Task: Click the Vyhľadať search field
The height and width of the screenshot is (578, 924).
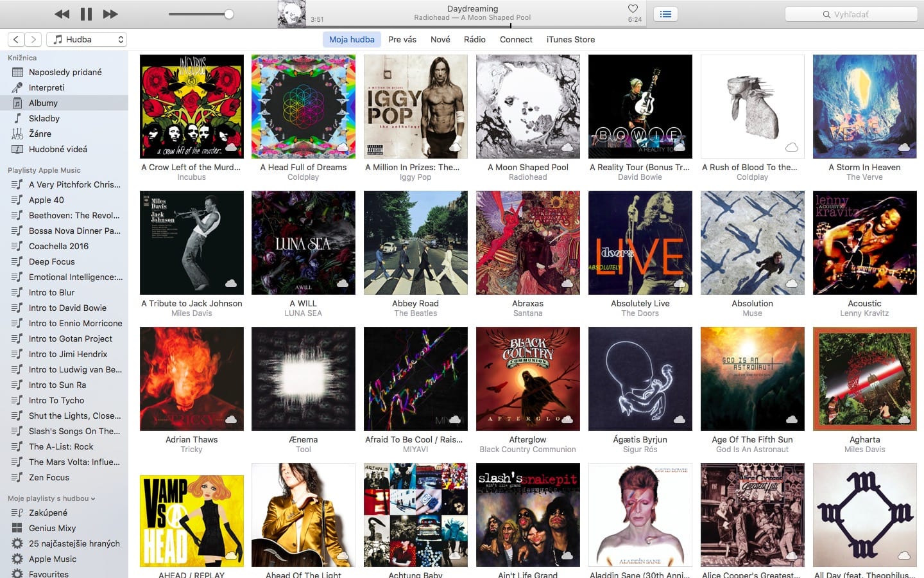Action: click(x=851, y=14)
